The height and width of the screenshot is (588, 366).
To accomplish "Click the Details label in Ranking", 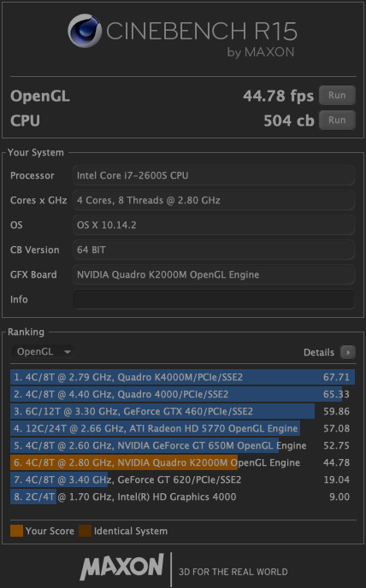I will 319,352.
